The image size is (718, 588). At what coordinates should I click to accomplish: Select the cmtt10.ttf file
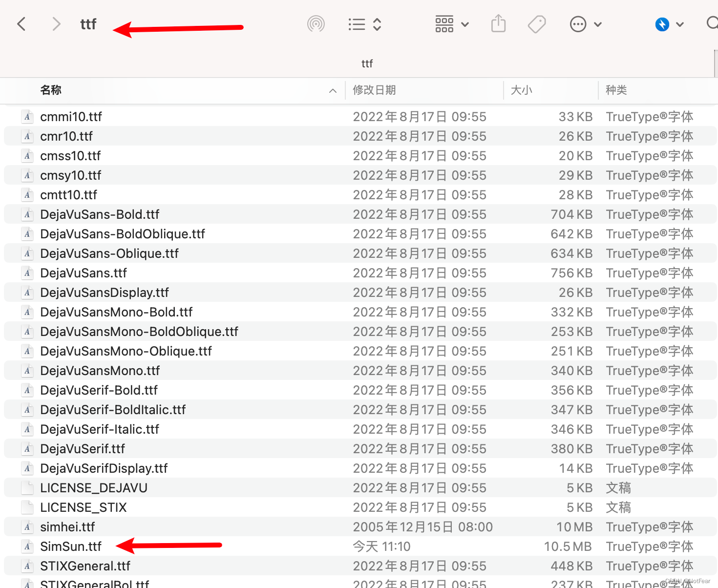click(360, 195)
